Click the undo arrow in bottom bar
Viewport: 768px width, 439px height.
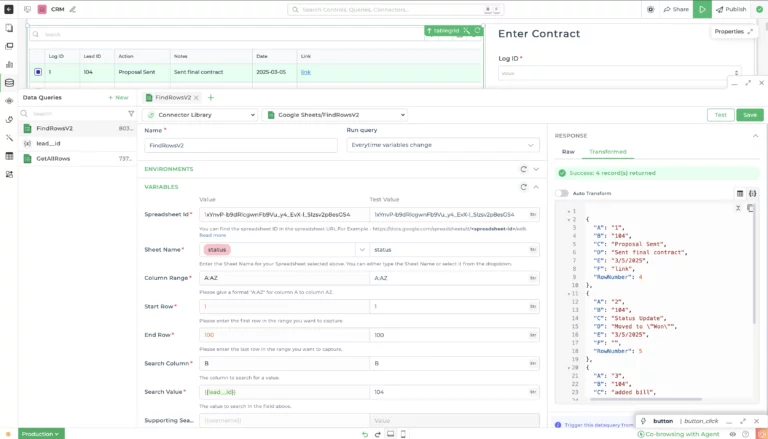click(x=364, y=434)
